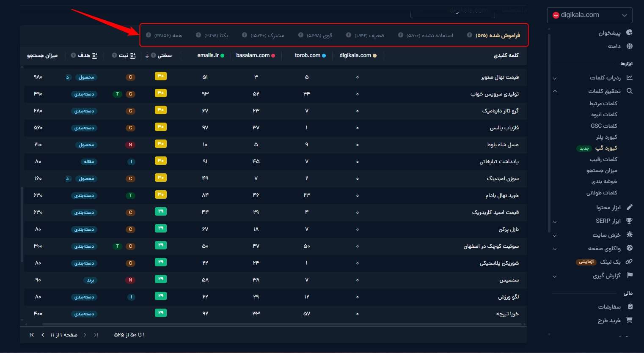
Task: Click the shopping cart icon beside خرید طرح
Action: [x=629, y=320]
